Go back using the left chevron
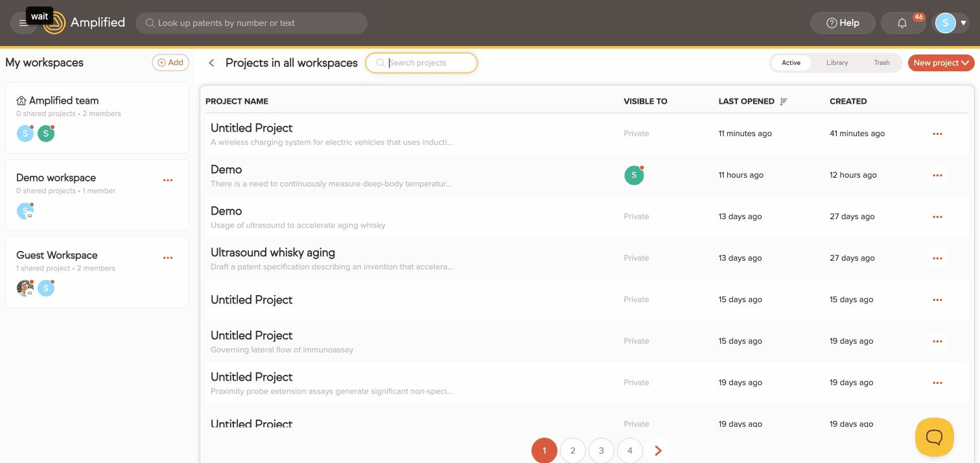Viewport: 980px width, 463px height. 211,62
